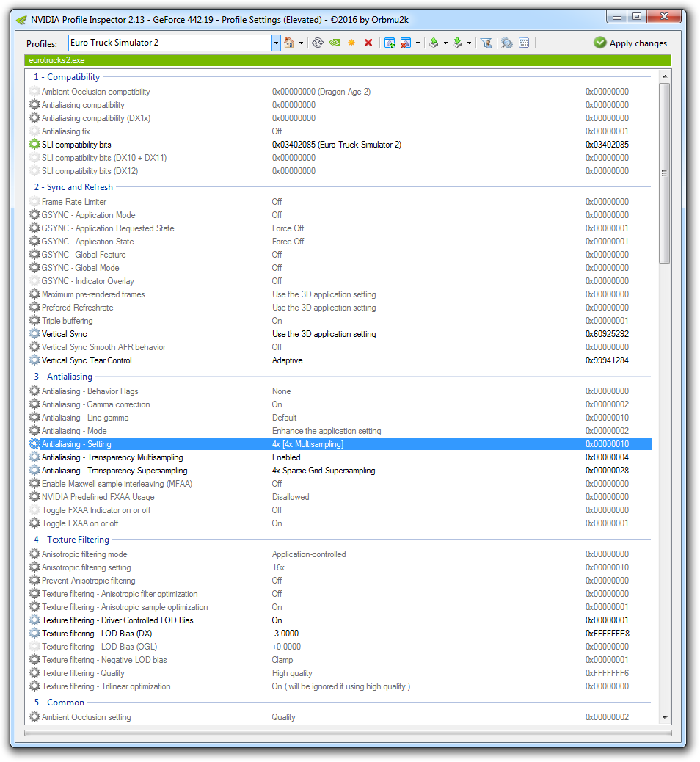
Task: Click '-3.0000' LOD Bias value
Action: tap(285, 634)
